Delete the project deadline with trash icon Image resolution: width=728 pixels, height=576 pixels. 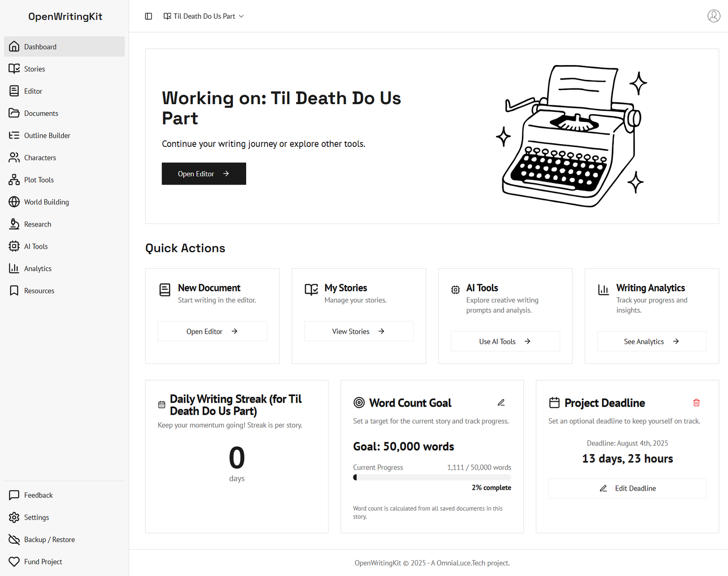coord(696,403)
